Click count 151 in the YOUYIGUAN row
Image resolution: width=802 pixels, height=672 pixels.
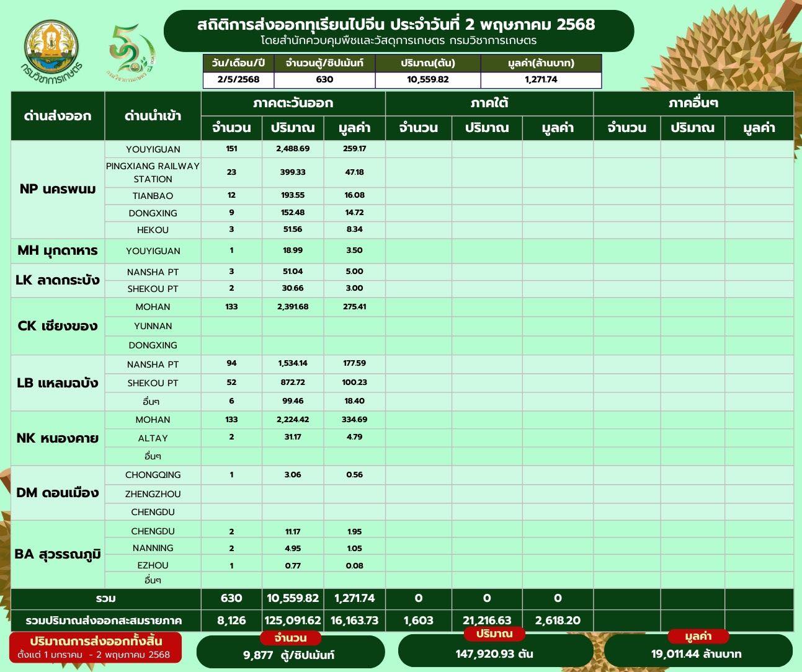231,149
